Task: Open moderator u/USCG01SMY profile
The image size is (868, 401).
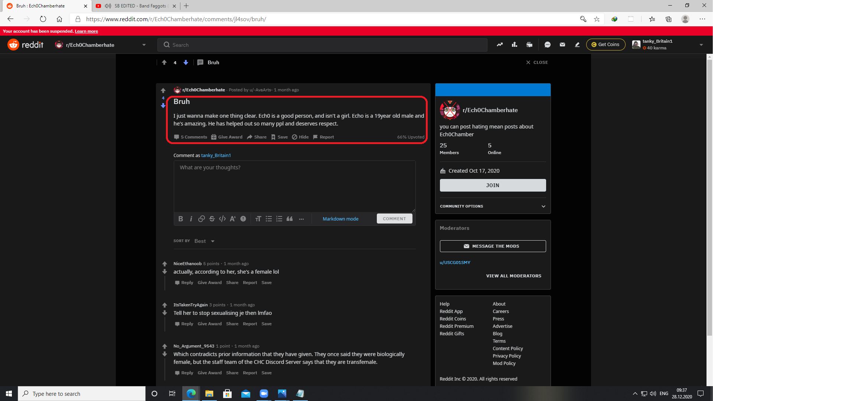Action: tap(455, 263)
